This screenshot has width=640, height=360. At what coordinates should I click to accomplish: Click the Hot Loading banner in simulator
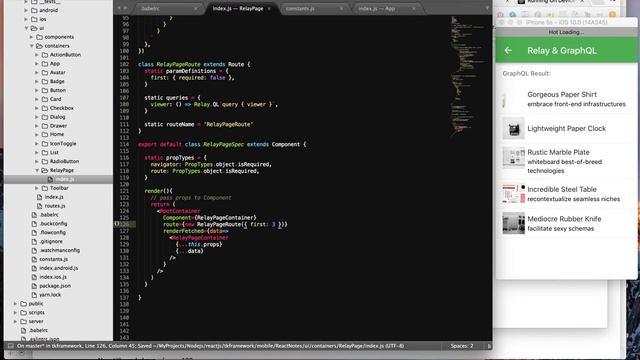click(566, 32)
